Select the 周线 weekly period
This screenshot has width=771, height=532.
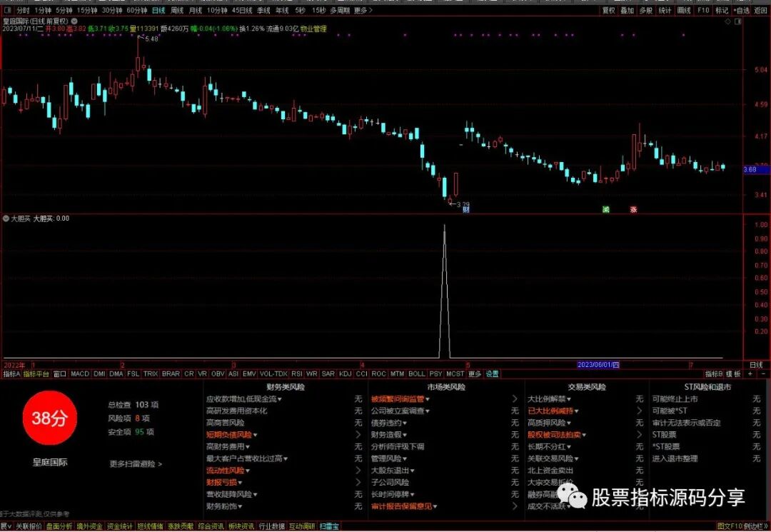pyautogui.click(x=177, y=10)
